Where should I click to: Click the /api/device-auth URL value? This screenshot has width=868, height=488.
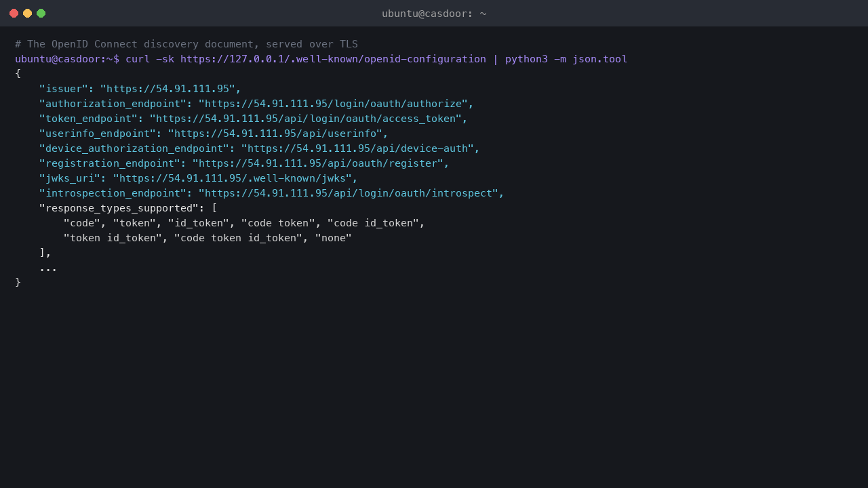(357, 148)
